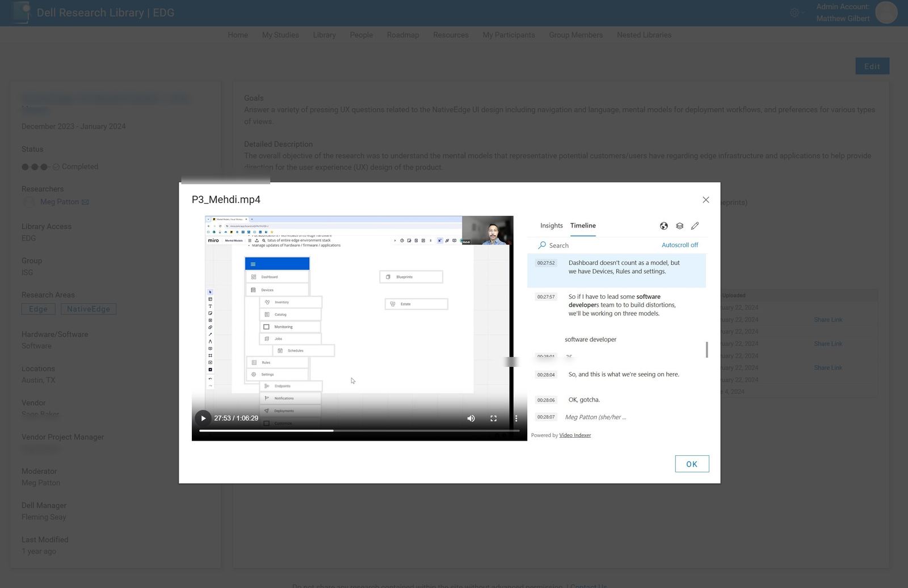Viewport: 908px width, 588px height.
Task: Open the video player's three-dot options menu
Action: click(516, 418)
